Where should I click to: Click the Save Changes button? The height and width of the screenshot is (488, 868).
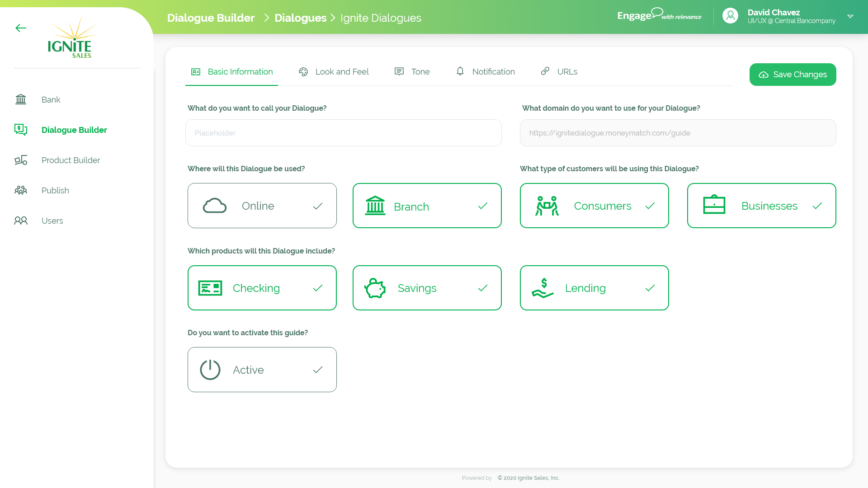click(x=793, y=75)
